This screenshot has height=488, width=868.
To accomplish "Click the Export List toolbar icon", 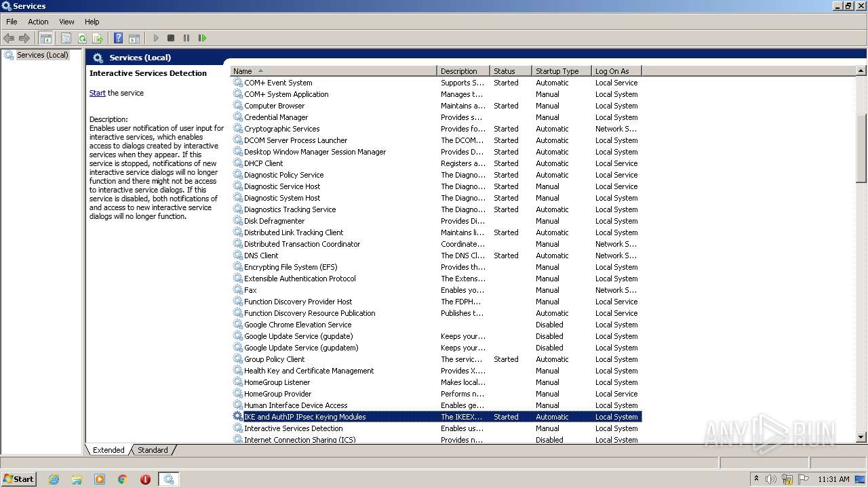I will point(98,39).
